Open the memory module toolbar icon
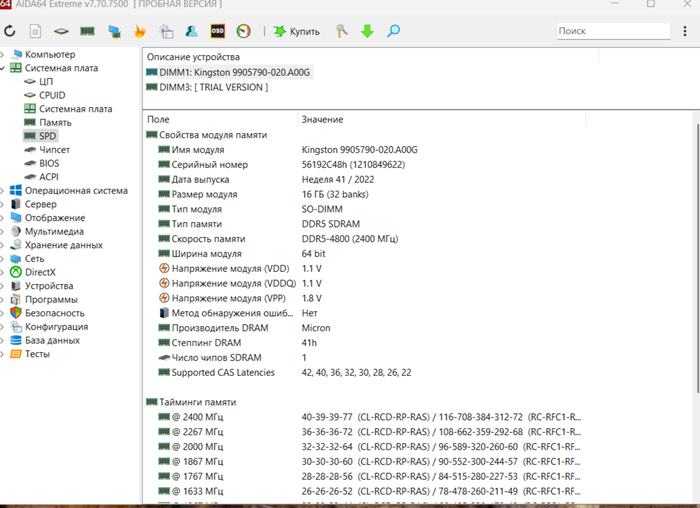The image size is (700, 508). click(87, 31)
